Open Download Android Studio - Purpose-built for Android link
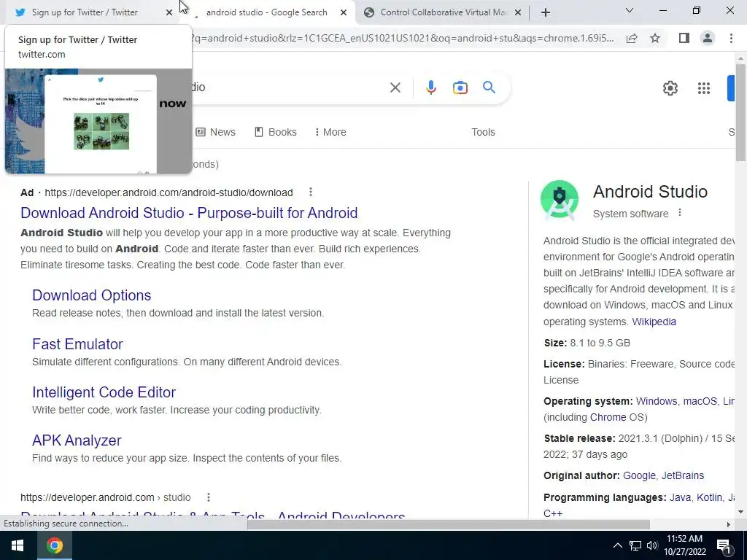 coord(189,213)
